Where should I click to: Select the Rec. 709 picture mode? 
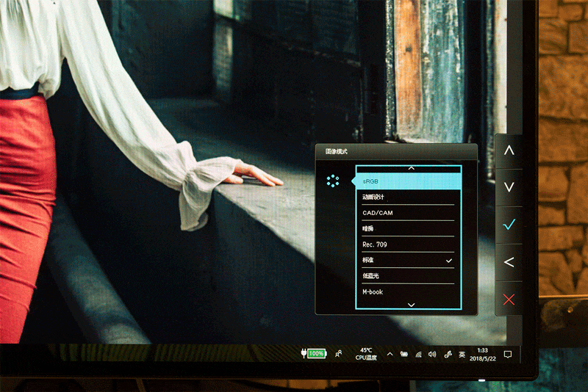[x=409, y=244]
